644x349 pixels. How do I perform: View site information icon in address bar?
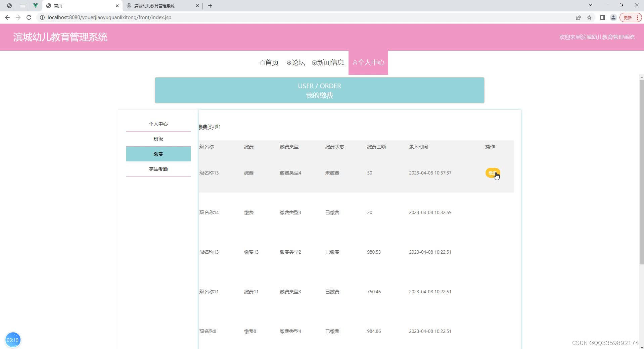click(42, 17)
